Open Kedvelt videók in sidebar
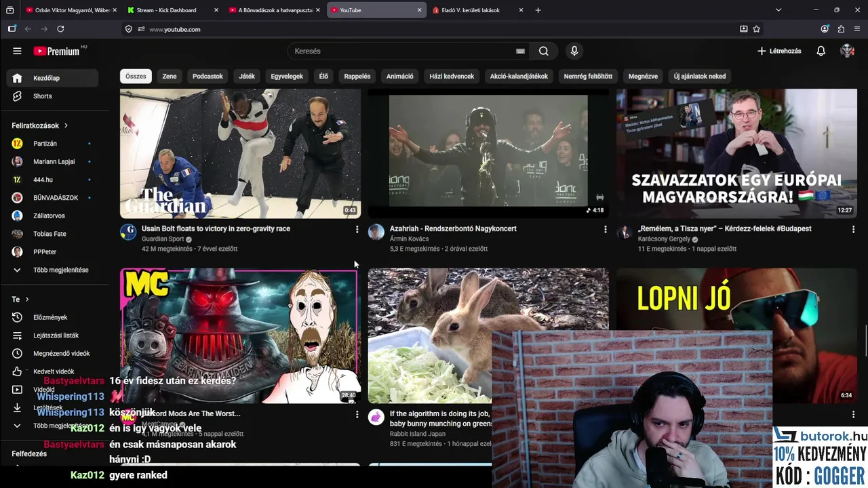868x488 pixels. pyautogui.click(x=52, y=371)
